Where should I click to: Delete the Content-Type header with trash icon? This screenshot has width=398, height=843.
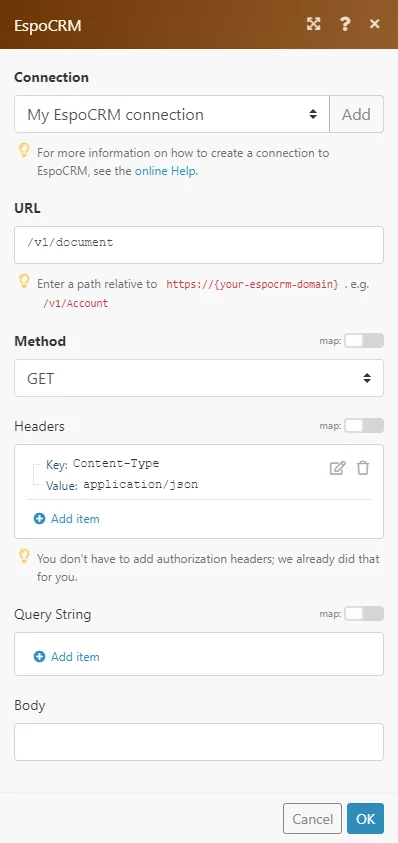363,468
